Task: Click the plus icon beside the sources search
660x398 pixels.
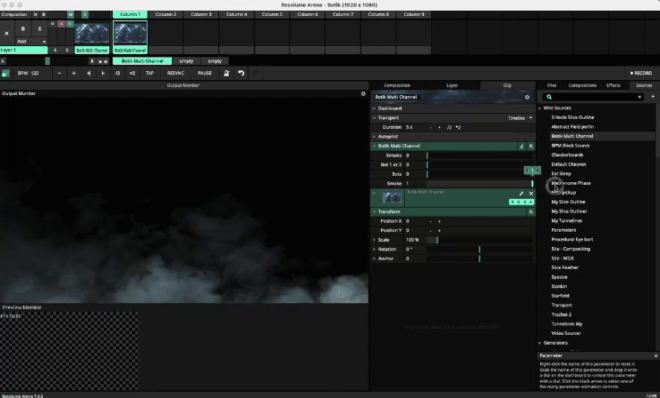Action: pyautogui.click(x=653, y=97)
